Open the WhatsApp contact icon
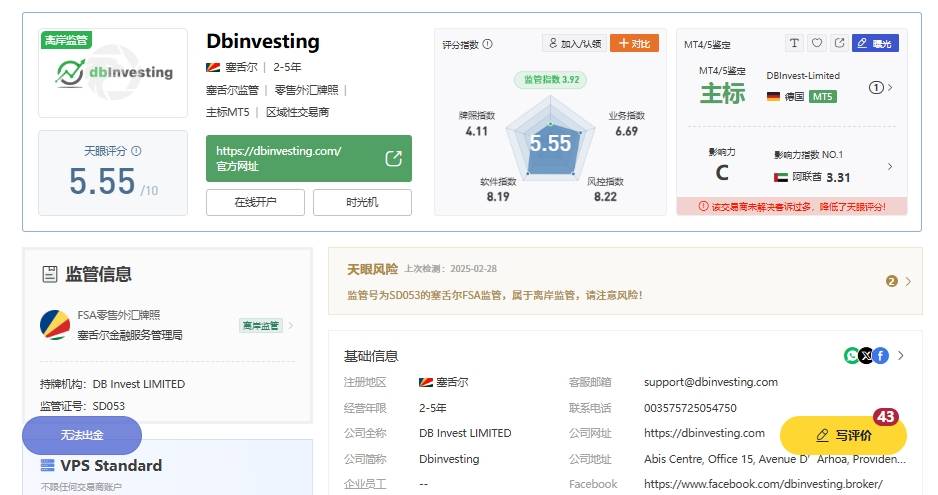Image resolution: width=938 pixels, height=495 pixels. (851, 356)
